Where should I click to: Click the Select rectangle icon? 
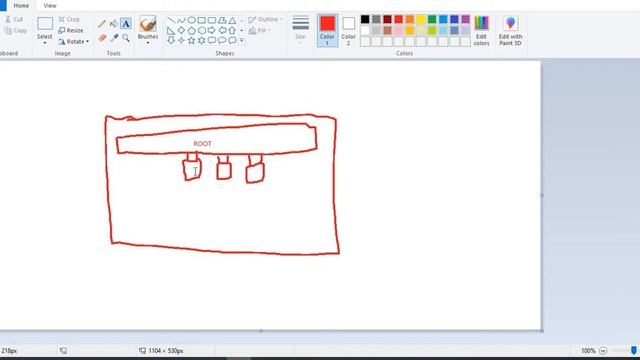[45, 24]
